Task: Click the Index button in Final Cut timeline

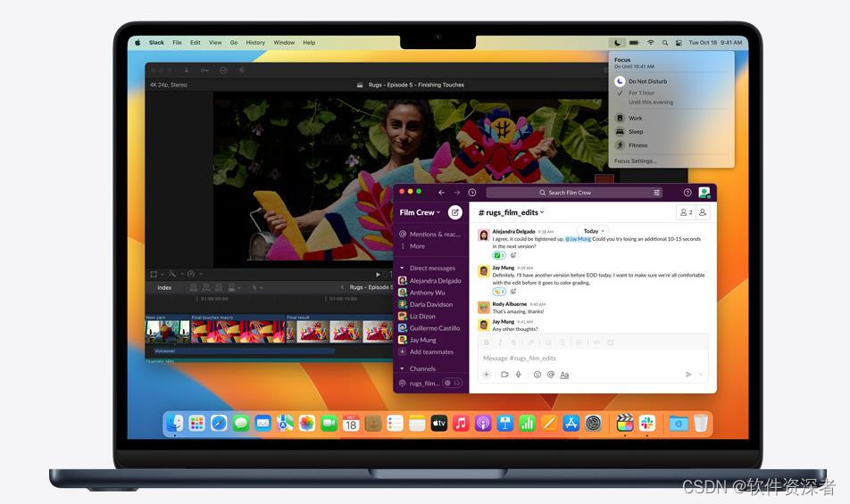Action: coord(164,287)
